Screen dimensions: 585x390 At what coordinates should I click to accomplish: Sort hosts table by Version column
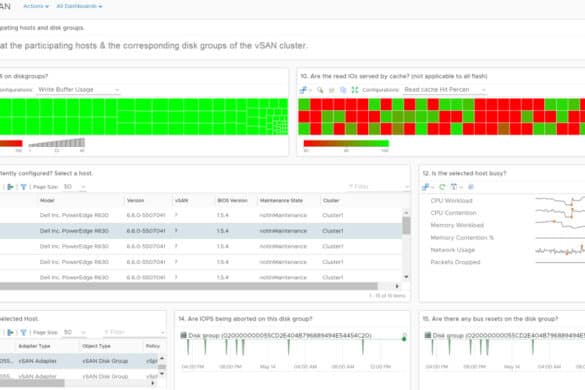pos(135,201)
